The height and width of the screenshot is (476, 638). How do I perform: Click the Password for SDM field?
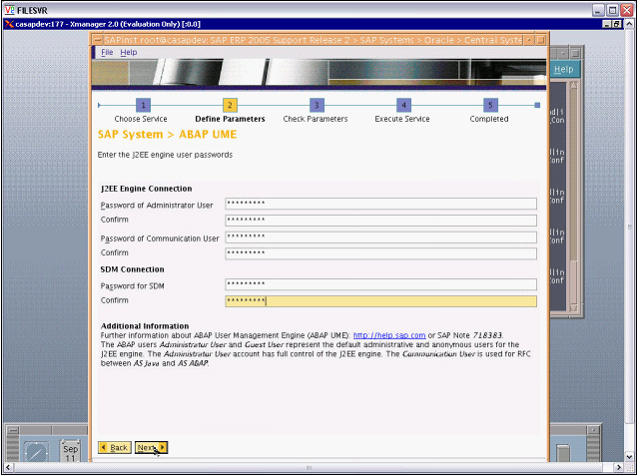380,285
